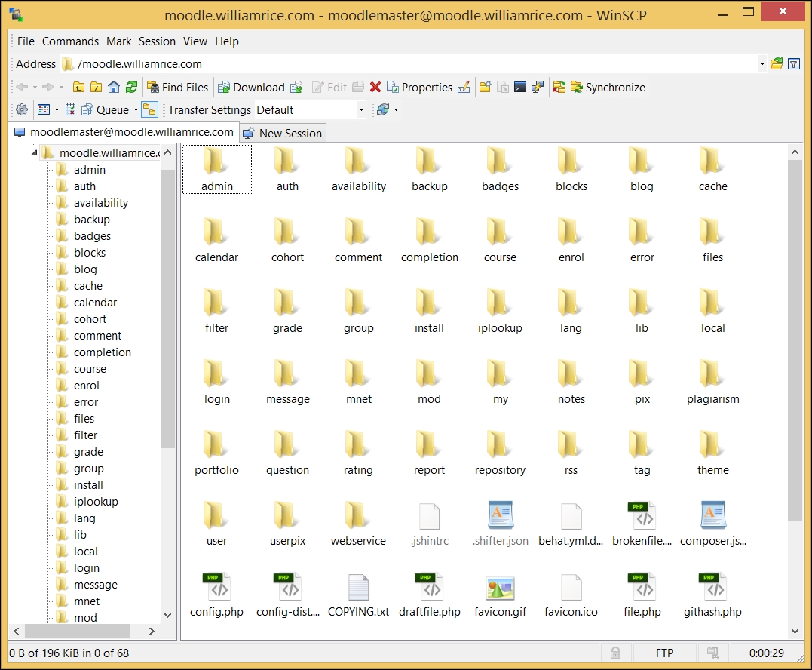Open the New Session tab
Screen dimensions: 812x670
tap(283, 134)
